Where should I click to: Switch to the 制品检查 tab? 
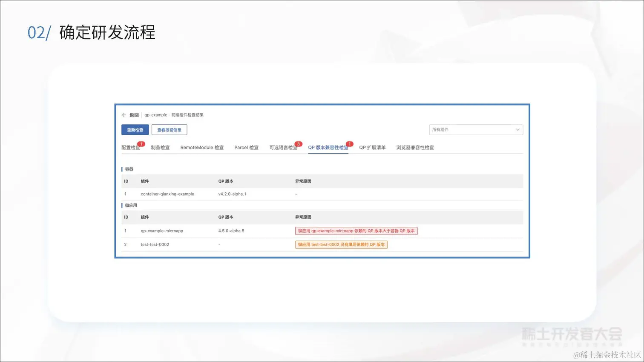[x=160, y=148]
